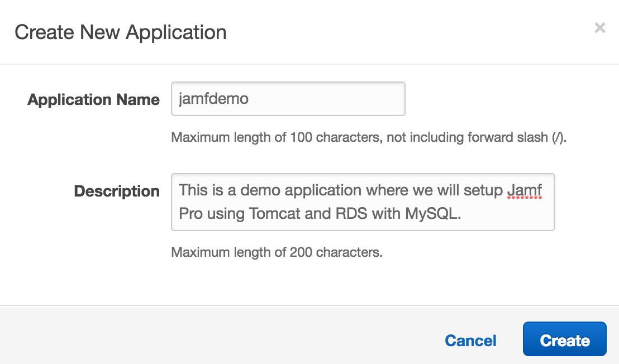Image resolution: width=619 pixels, height=364 pixels.
Task: Cancel the new application dialog
Action: (470, 341)
